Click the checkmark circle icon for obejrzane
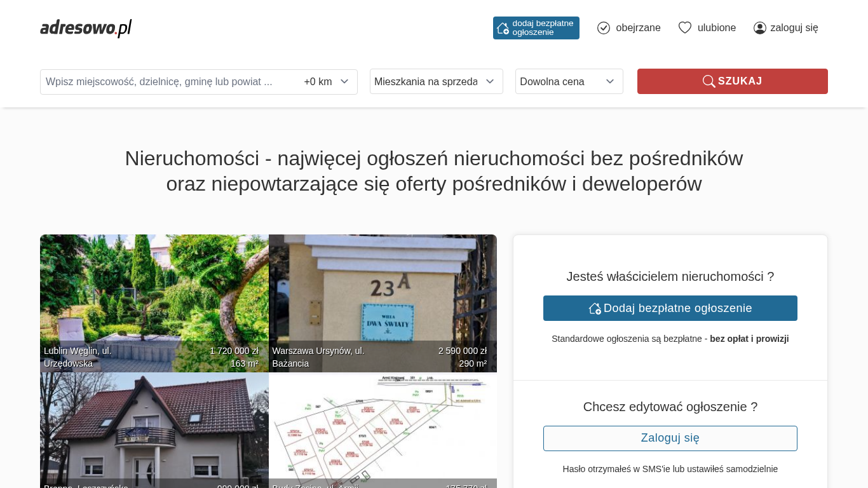The height and width of the screenshot is (488, 868). 604,28
